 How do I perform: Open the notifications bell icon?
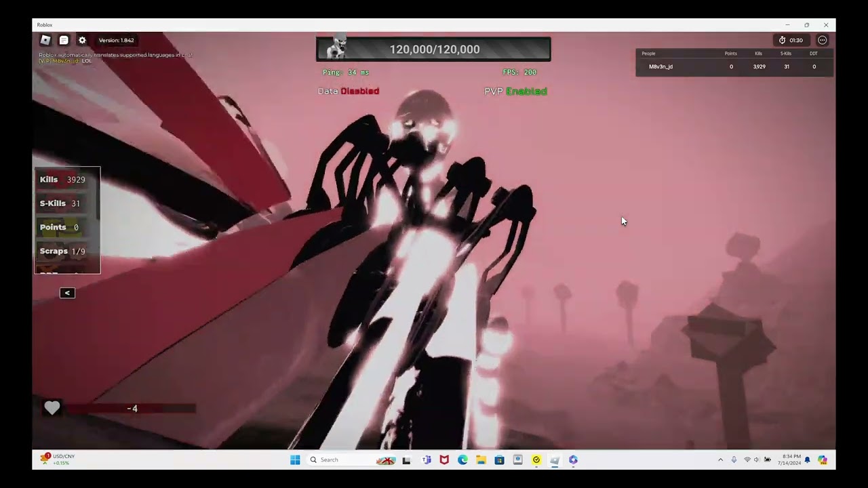[808, 460]
